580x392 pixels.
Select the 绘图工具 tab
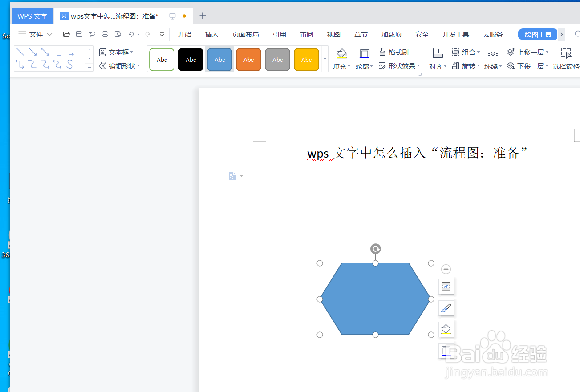538,34
